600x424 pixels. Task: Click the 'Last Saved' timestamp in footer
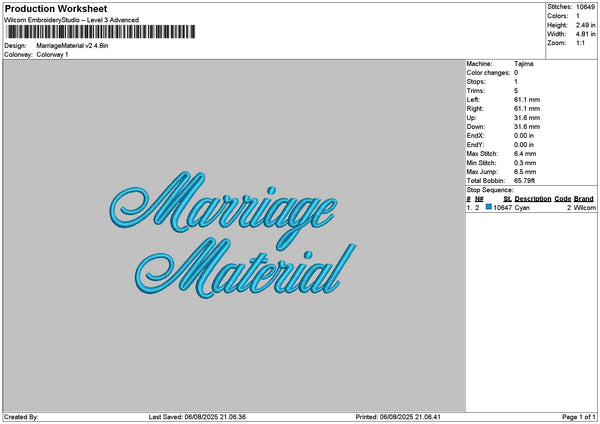click(x=197, y=417)
